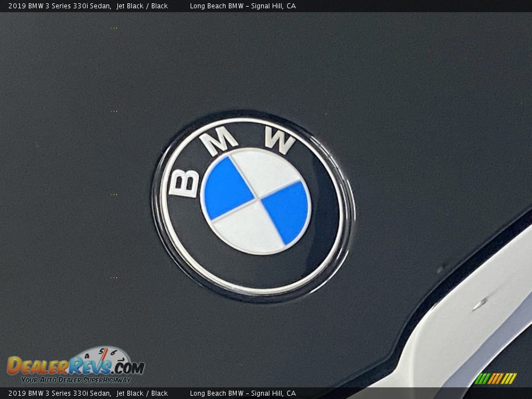The width and height of the screenshot is (532, 399).
Task: Click 'Your Auto Dealer SuperHighway' tagline
Action: [x=76, y=380]
